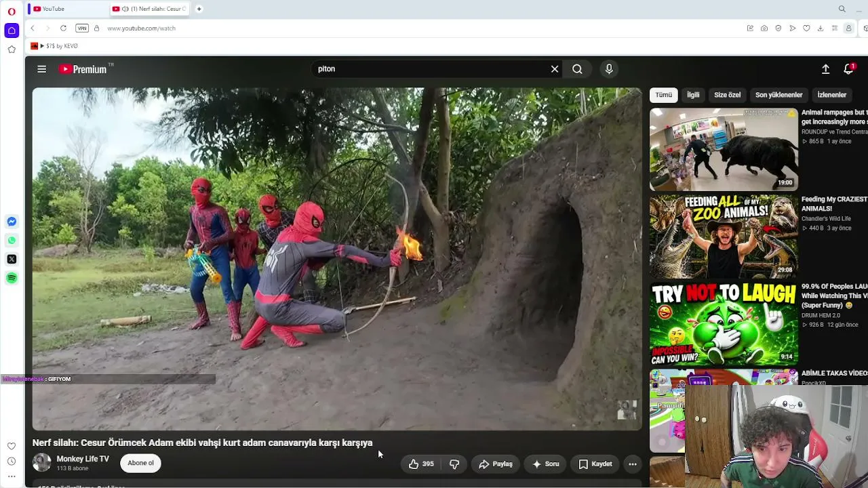Click the YouTube search box with "piton"
The image size is (868, 488).
(x=431, y=69)
